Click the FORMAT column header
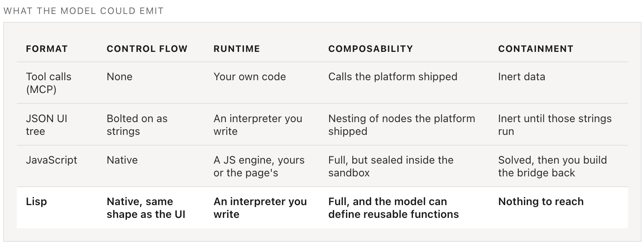Viewport: 644px width, 249px height. [x=47, y=49]
